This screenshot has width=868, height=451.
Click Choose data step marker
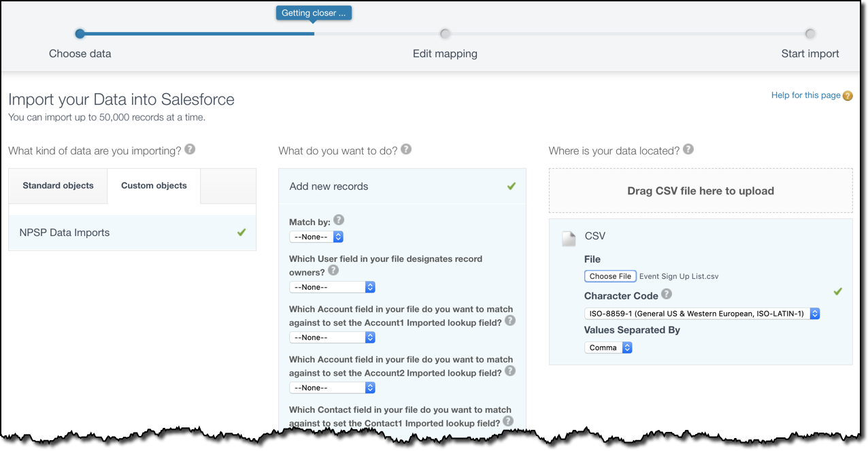(x=80, y=33)
